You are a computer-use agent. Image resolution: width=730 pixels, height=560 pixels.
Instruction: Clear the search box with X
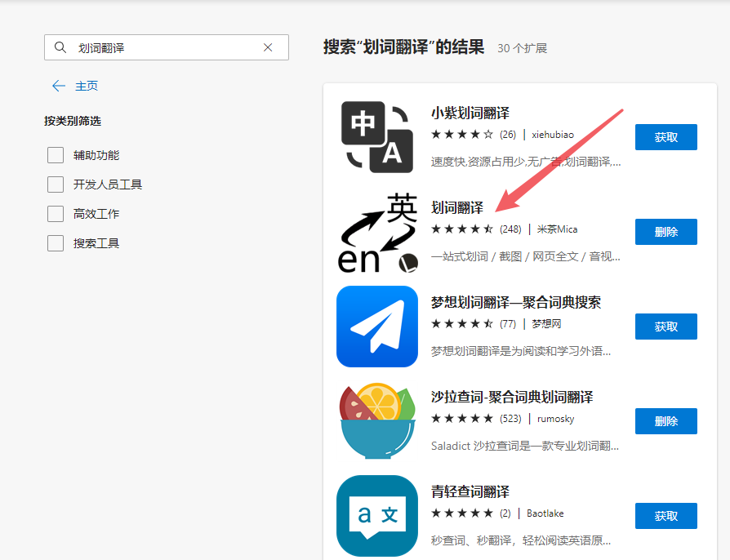coord(268,47)
